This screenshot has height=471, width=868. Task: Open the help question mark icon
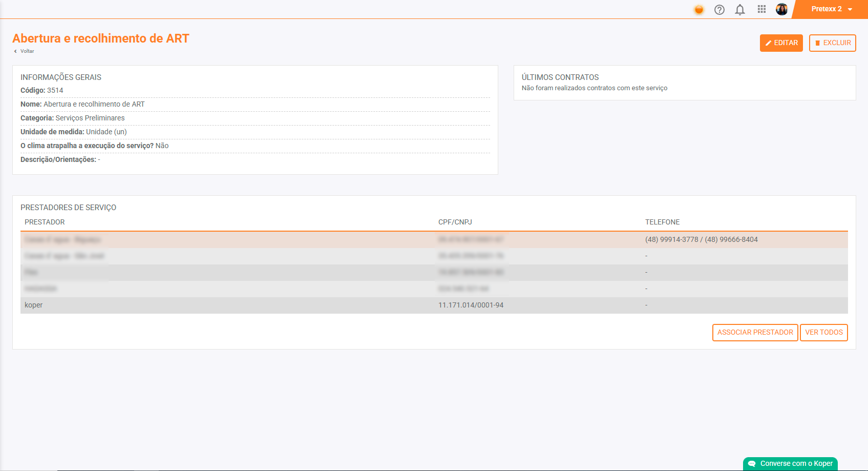point(719,9)
